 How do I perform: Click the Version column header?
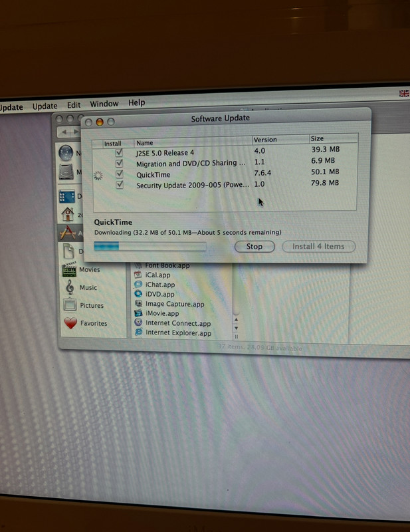(x=280, y=140)
